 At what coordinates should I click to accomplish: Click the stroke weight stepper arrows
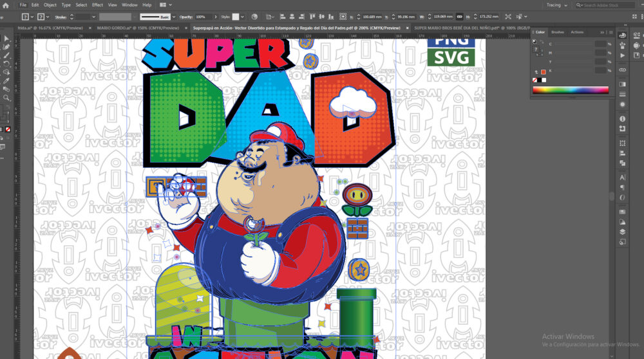[x=71, y=17]
